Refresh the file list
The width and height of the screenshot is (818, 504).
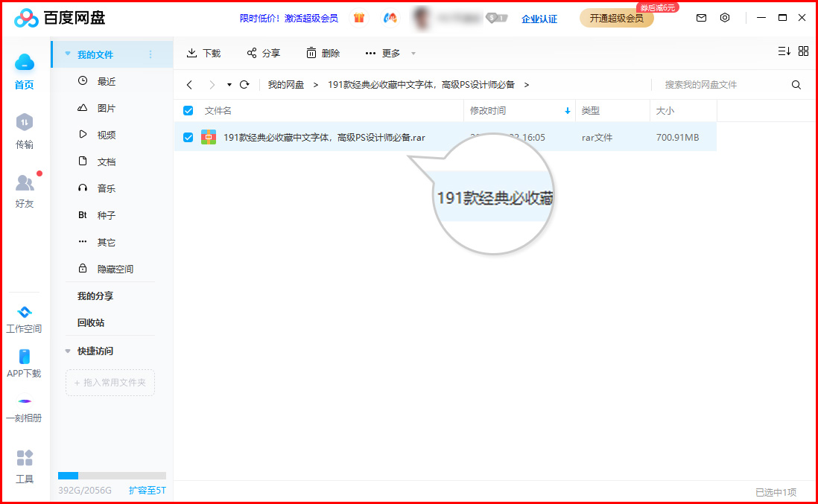(244, 84)
